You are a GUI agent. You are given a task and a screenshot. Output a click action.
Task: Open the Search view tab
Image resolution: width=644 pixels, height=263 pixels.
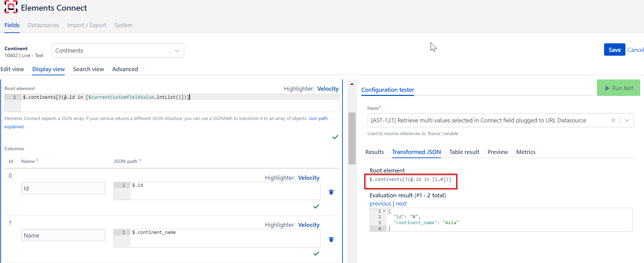coord(88,69)
